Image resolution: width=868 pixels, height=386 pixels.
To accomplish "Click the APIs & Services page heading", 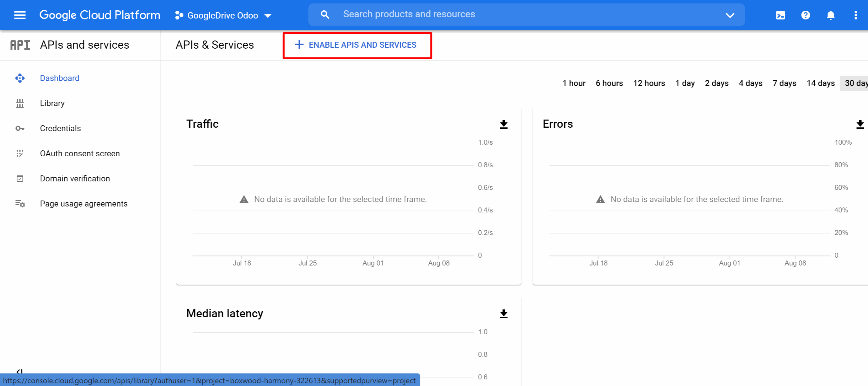I will point(215,45).
